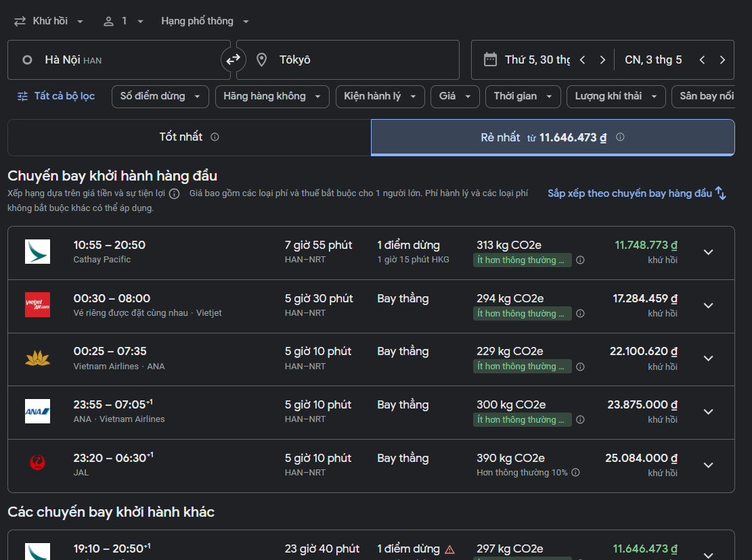Click the Tōkyō destination field
Screen dimensions: 752x560
(352, 60)
